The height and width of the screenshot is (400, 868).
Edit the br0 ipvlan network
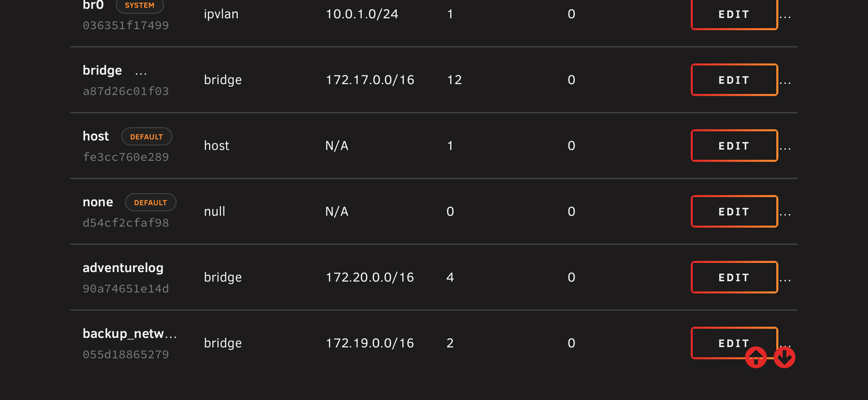(734, 14)
